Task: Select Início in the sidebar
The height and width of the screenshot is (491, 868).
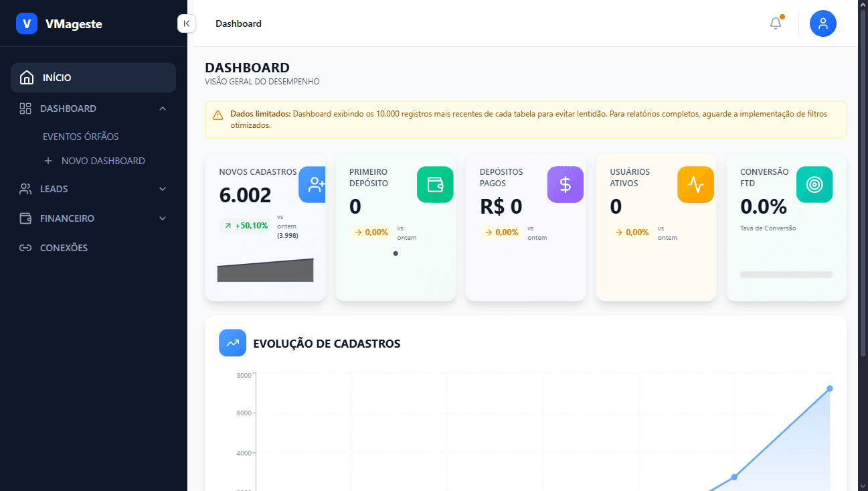Action: pyautogui.click(x=93, y=77)
